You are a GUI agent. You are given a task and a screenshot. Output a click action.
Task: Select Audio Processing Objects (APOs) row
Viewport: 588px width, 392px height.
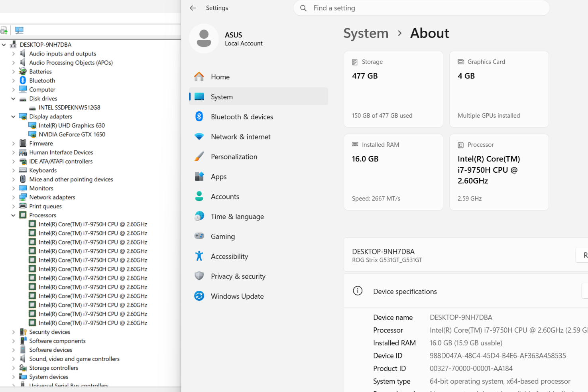(71, 63)
